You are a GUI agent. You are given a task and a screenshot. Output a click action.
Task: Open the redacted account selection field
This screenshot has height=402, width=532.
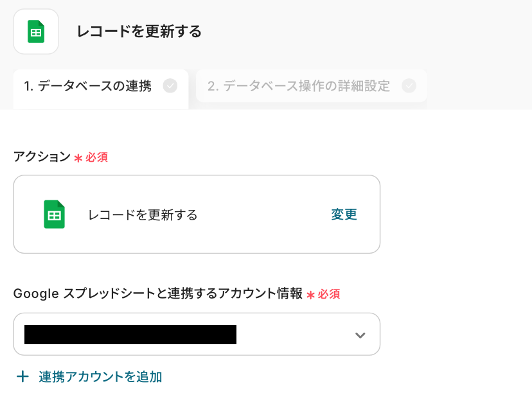click(x=130, y=335)
